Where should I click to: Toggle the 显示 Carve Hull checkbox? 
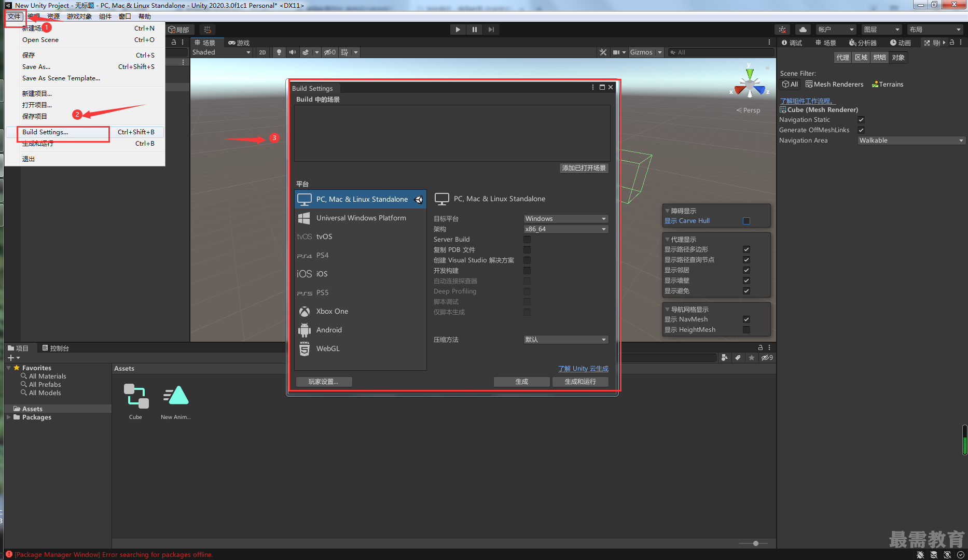(746, 221)
